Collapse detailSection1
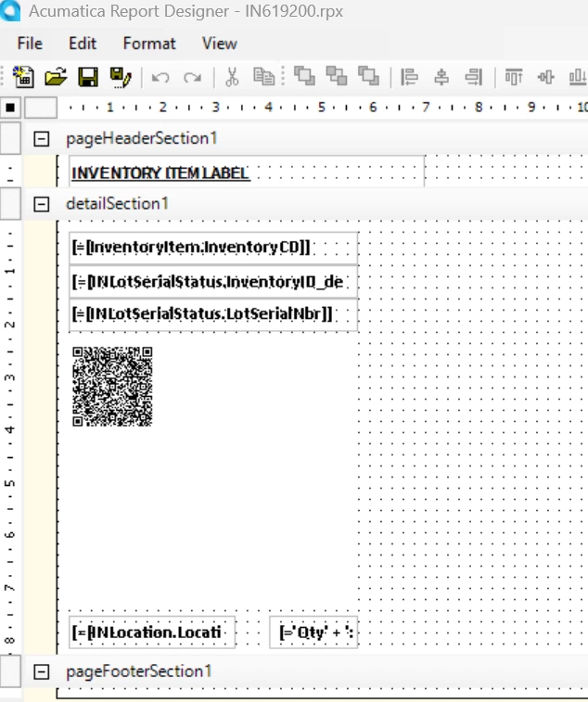Image resolution: width=588 pixels, height=702 pixels. (41, 204)
